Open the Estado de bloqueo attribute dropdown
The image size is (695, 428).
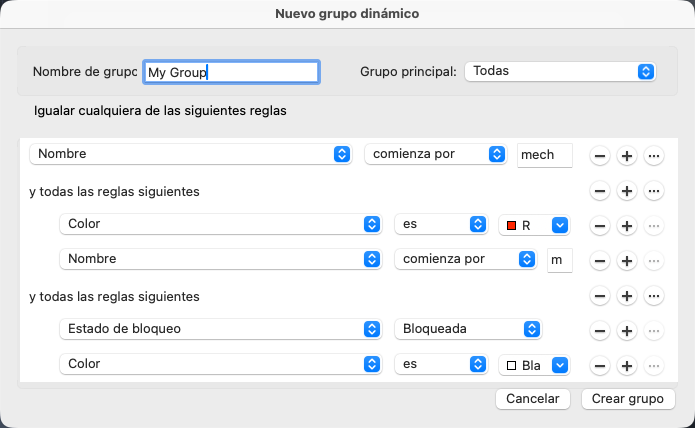click(220, 329)
